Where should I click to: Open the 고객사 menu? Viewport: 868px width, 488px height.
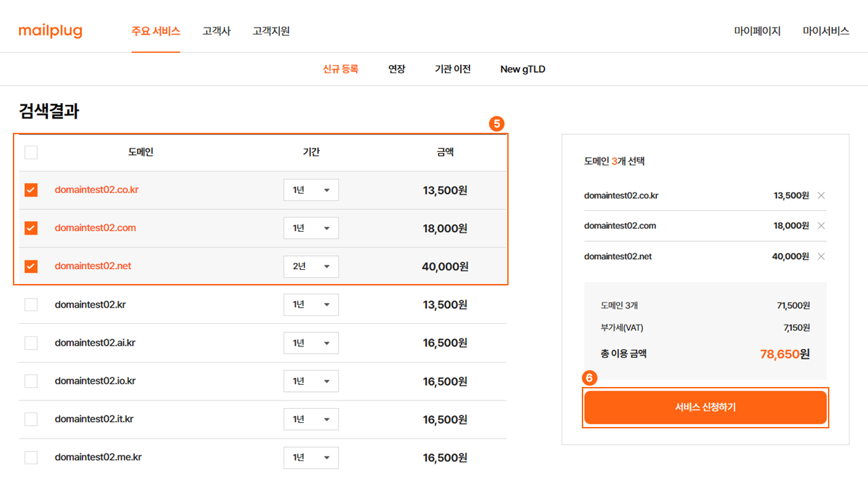pos(216,31)
